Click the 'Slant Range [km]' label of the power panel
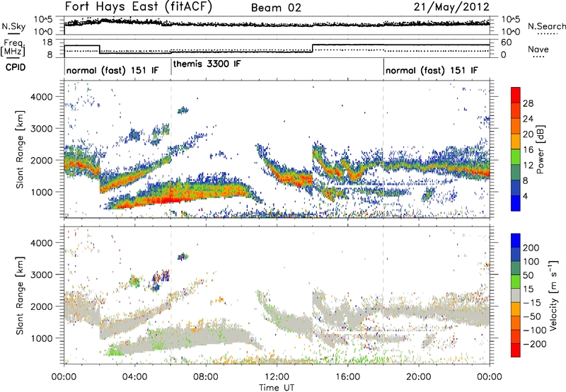566x392 pixels. 20,149
